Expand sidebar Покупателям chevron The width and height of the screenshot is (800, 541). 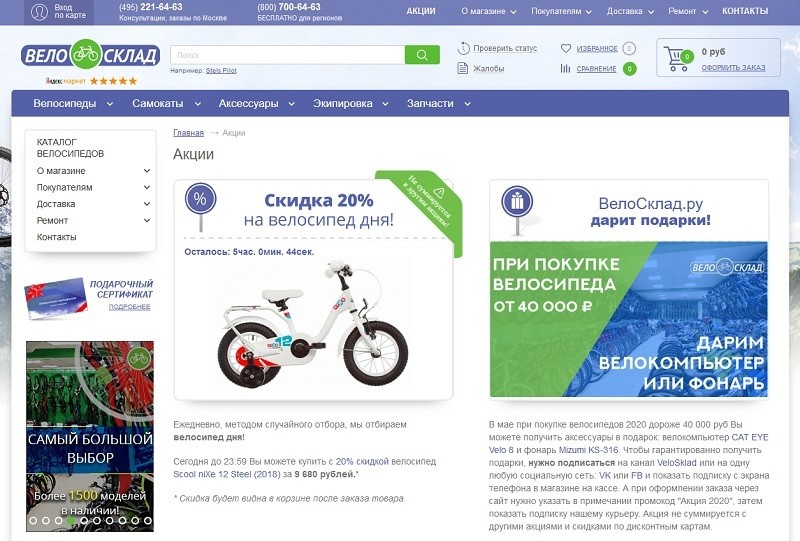147,187
